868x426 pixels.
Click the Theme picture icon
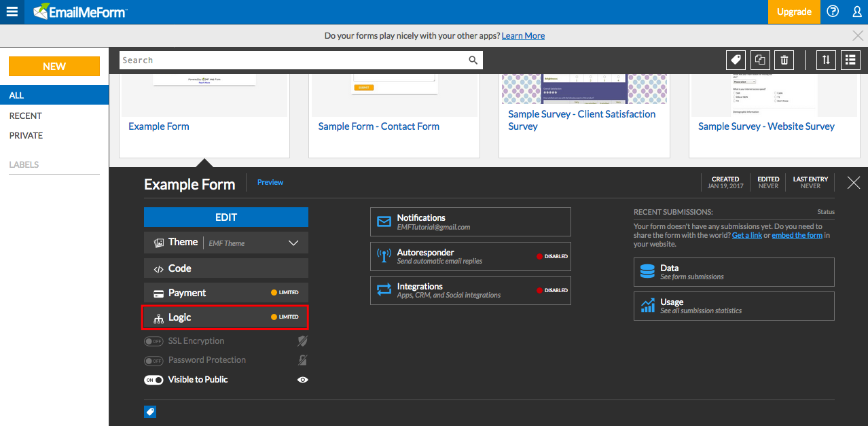[159, 243]
